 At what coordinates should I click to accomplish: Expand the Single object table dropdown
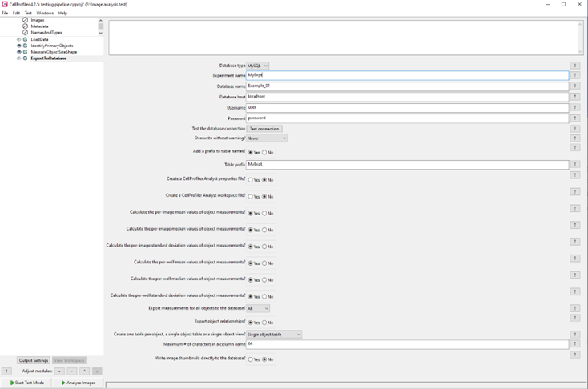point(274,335)
